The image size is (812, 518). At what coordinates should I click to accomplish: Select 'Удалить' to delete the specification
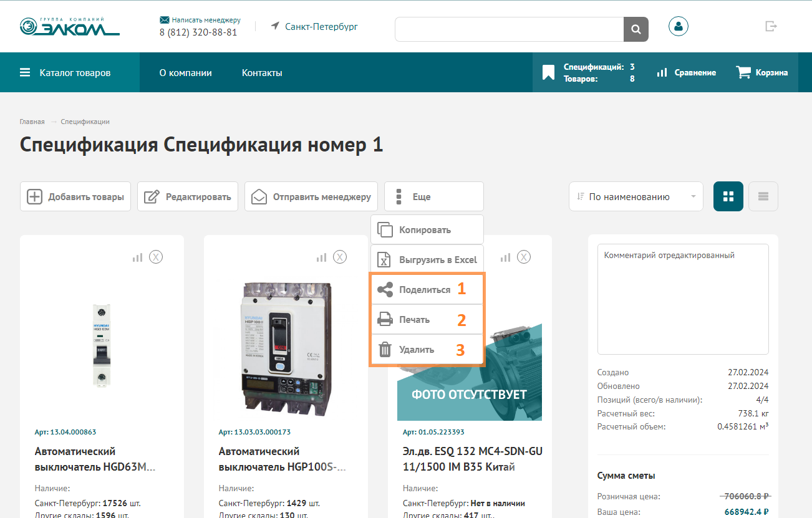(416, 349)
